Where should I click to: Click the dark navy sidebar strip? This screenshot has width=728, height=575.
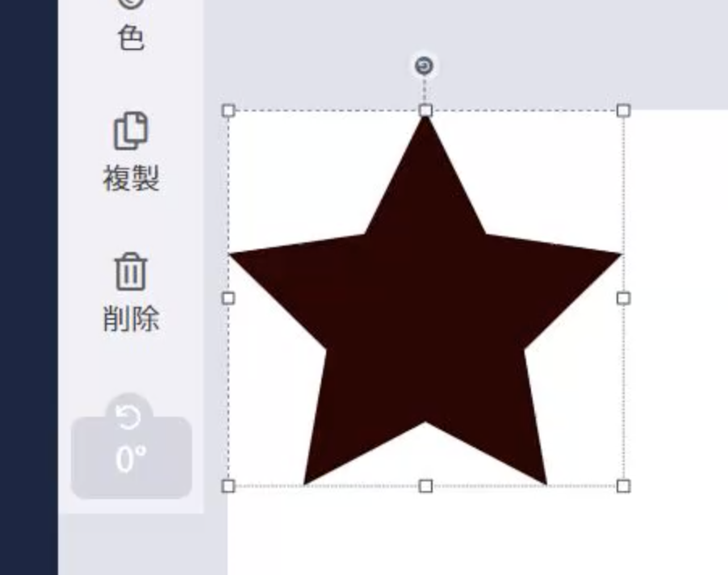29,287
